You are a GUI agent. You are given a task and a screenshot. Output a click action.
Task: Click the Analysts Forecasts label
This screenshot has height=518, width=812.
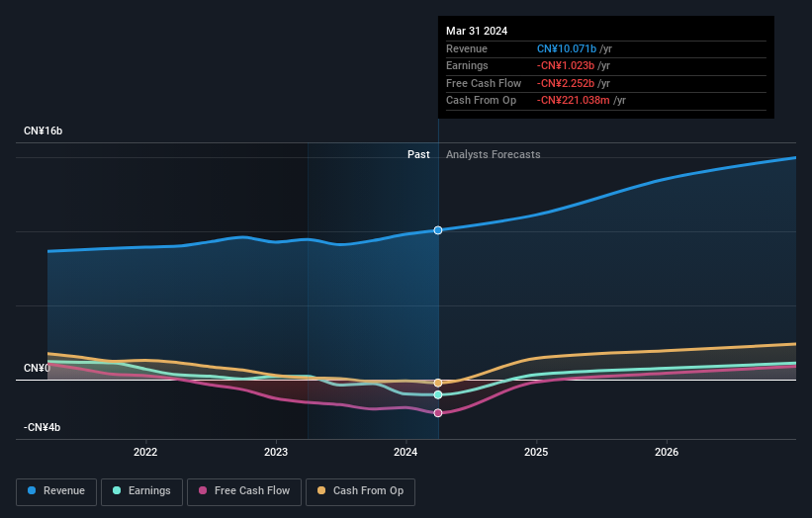click(493, 154)
